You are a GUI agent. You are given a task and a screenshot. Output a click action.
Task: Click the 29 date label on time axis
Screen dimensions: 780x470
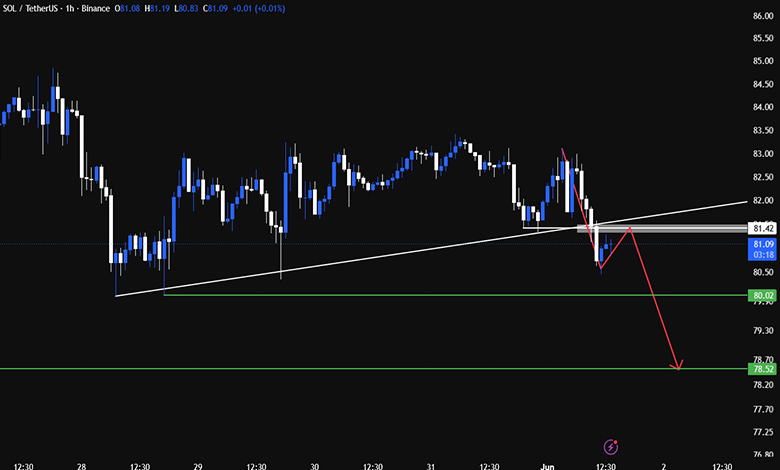point(198,467)
